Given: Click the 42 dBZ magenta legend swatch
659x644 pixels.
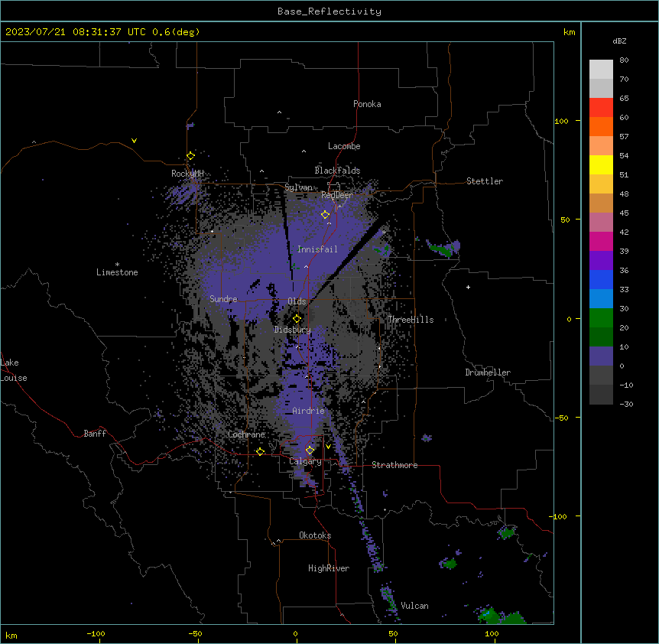Looking at the screenshot, I should 601,241.
